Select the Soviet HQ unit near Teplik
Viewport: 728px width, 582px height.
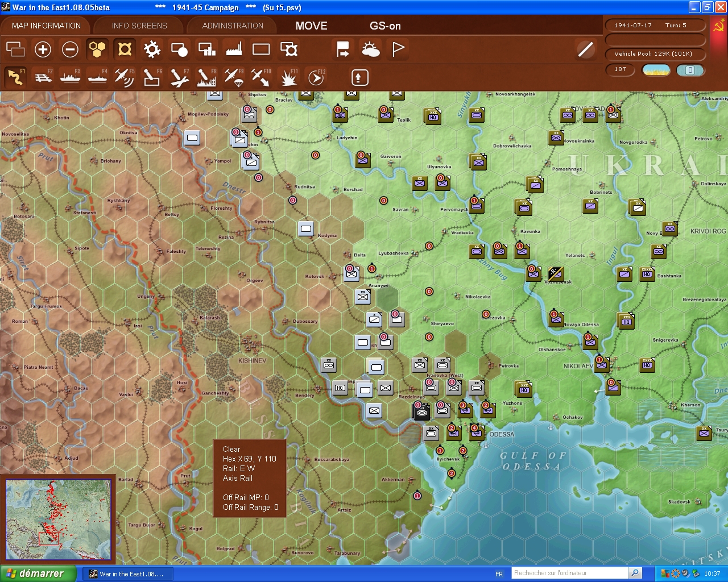(x=433, y=117)
